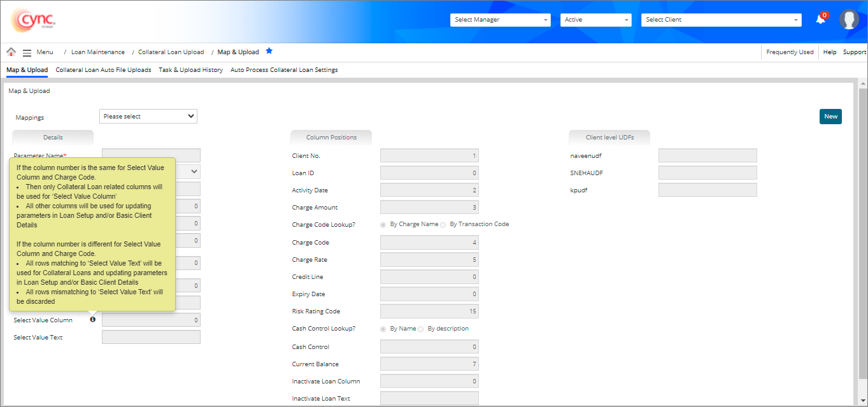868x407 pixels.
Task: Click the Select Value Text input field
Action: (151, 338)
